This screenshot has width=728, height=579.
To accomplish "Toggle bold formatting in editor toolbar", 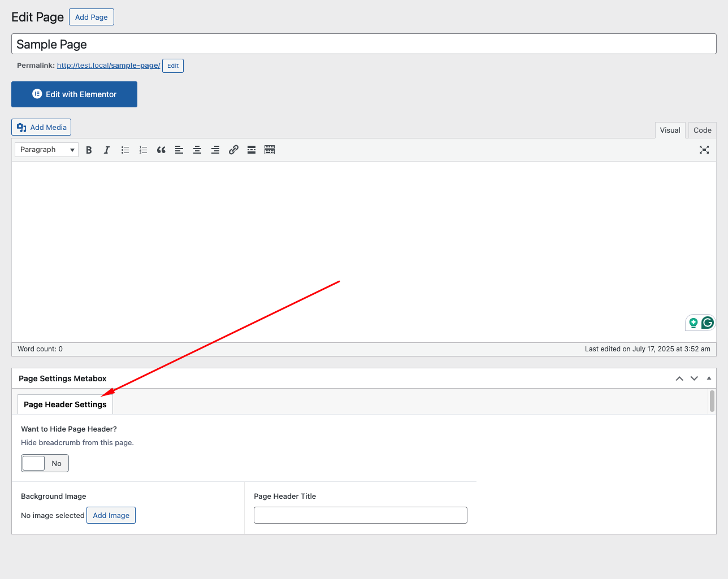I will coord(89,150).
